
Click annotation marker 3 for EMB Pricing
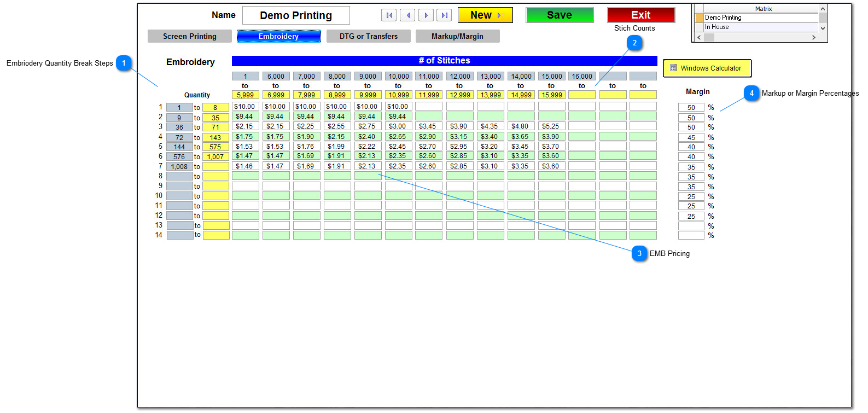(x=639, y=253)
